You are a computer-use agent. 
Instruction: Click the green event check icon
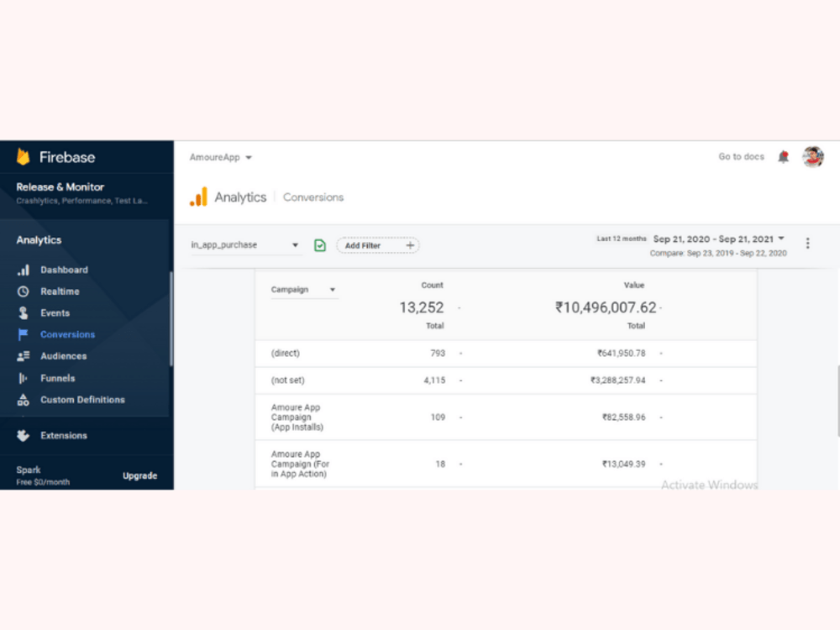[320, 245]
